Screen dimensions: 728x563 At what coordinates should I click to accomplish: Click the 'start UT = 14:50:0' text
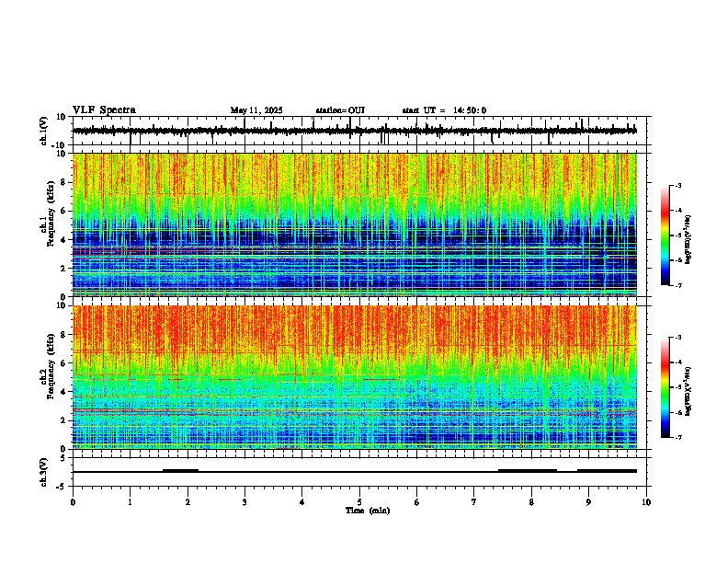pos(444,110)
